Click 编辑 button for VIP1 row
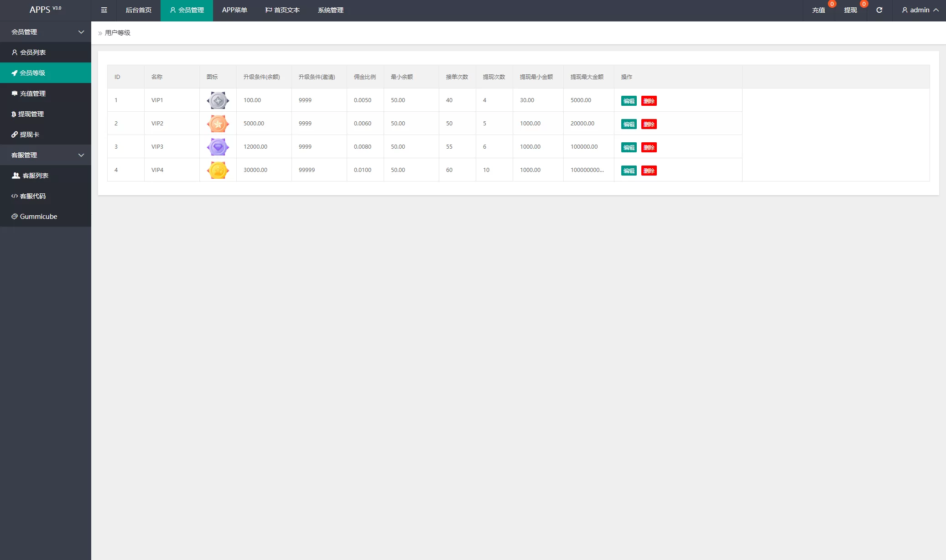This screenshot has width=946, height=560. pyautogui.click(x=629, y=101)
